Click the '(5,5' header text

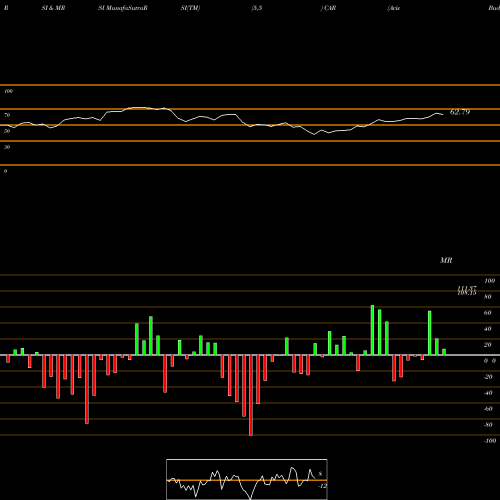tap(257, 8)
